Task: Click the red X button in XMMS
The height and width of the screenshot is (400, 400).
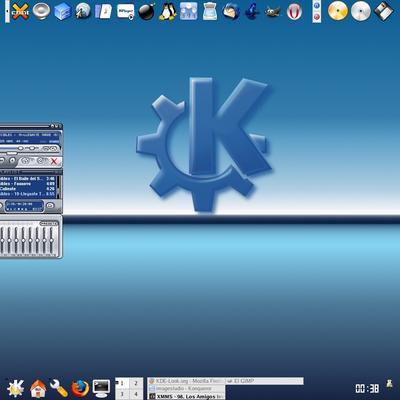Action: [x=54, y=161]
